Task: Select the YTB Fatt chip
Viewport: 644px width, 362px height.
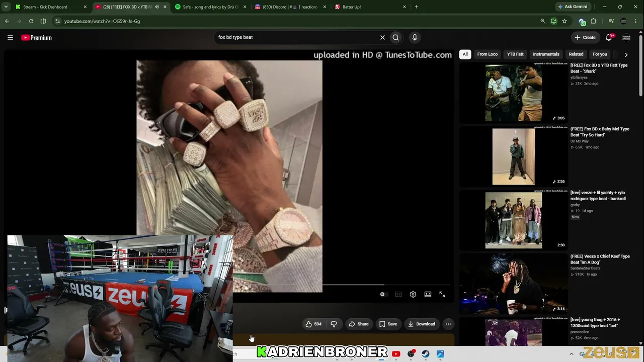Action: point(515,54)
